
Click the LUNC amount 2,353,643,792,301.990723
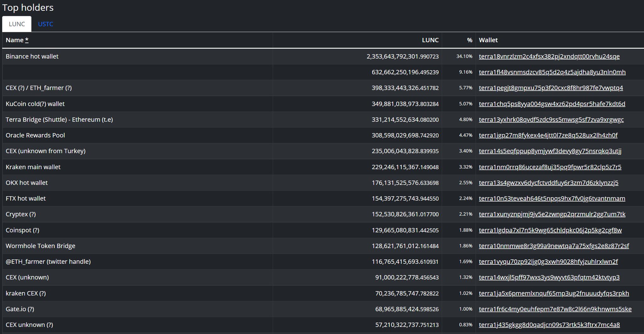pyautogui.click(x=402, y=56)
